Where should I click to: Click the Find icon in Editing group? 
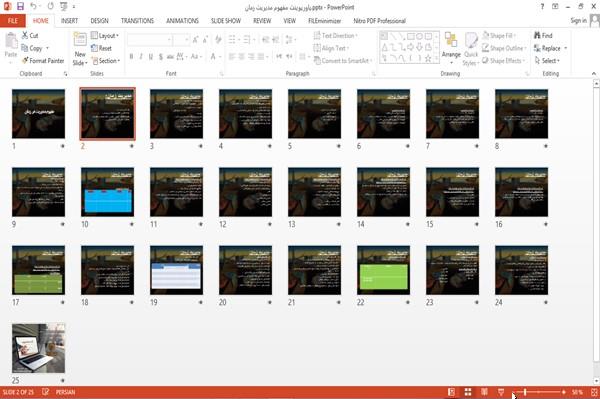click(x=537, y=36)
